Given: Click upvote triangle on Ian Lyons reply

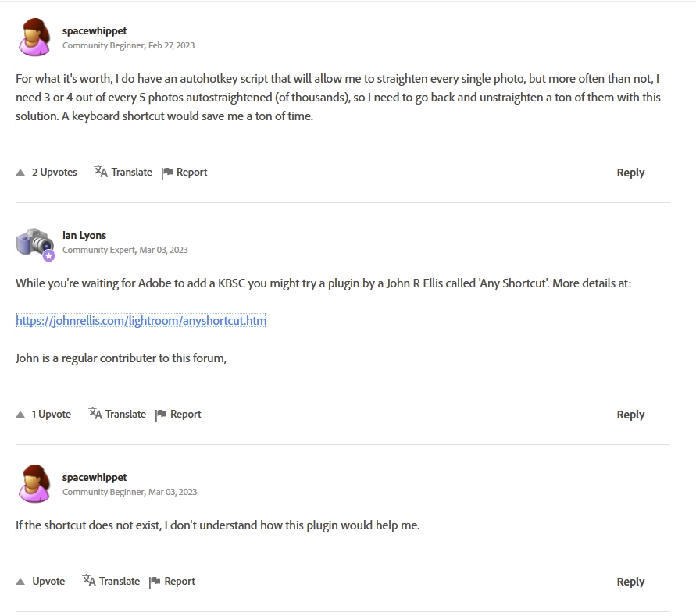Looking at the screenshot, I should click(20, 415).
